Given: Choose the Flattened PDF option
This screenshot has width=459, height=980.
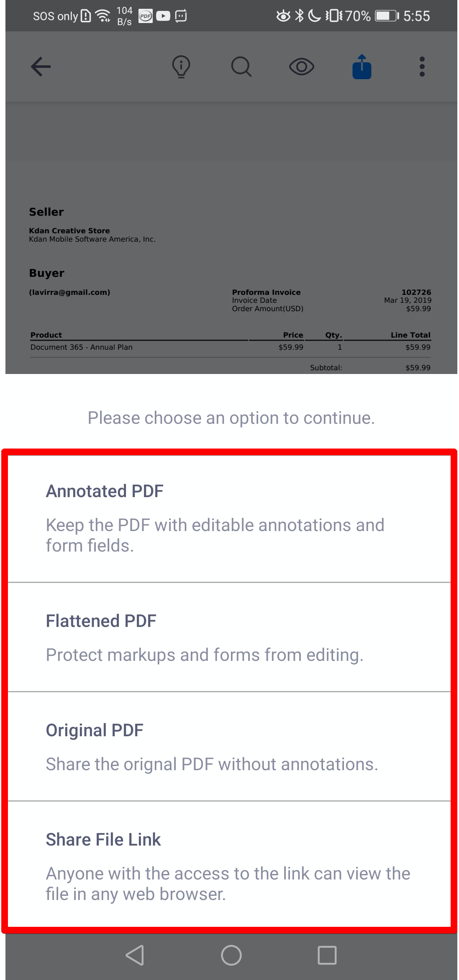Looking at the screenshot, I should 229,637.
